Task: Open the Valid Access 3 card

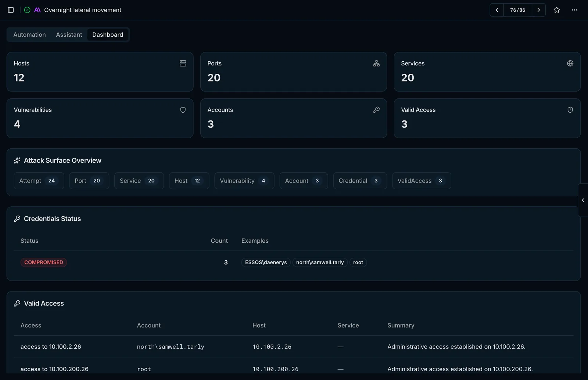Action: tap(487, 118)
